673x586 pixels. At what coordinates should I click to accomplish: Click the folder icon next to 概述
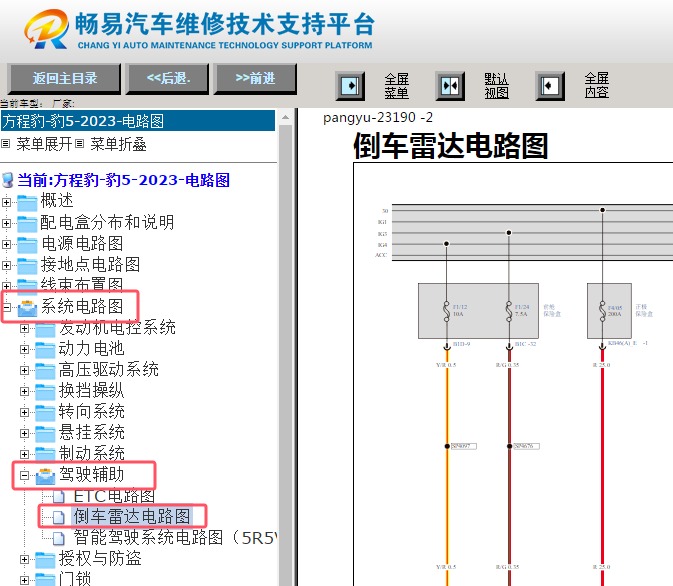pyautogui.click(x=27, y=202)
